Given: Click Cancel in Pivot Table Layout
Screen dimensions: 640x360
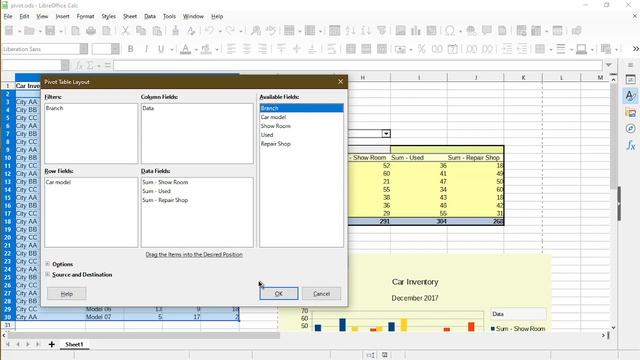Looking at the screenshot, I should (x=322, y=293).
